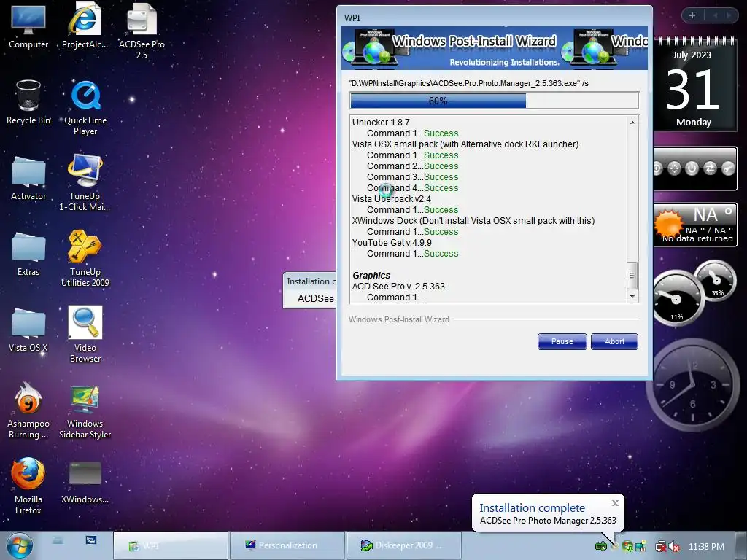Pause the WPI installation
Image resolution: width=747 pixels, height=560 pixels.
[562, 341]
